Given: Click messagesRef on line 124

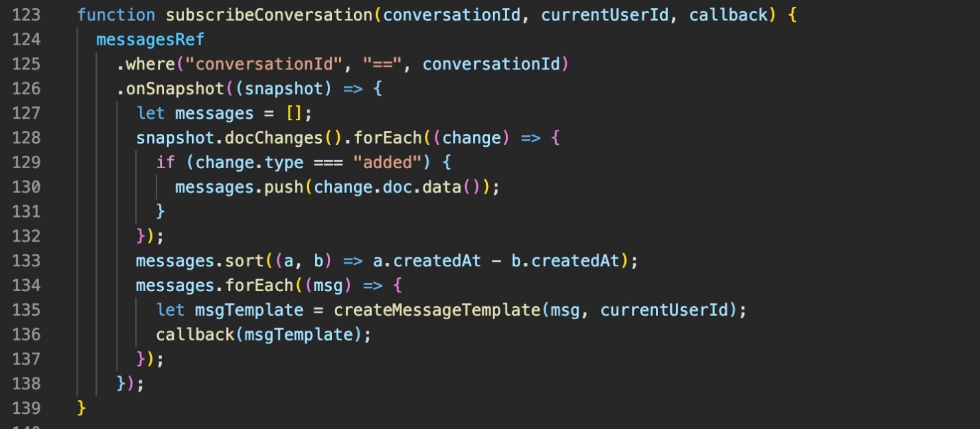Looking at the screenshot, I should (x=150, y=39).
